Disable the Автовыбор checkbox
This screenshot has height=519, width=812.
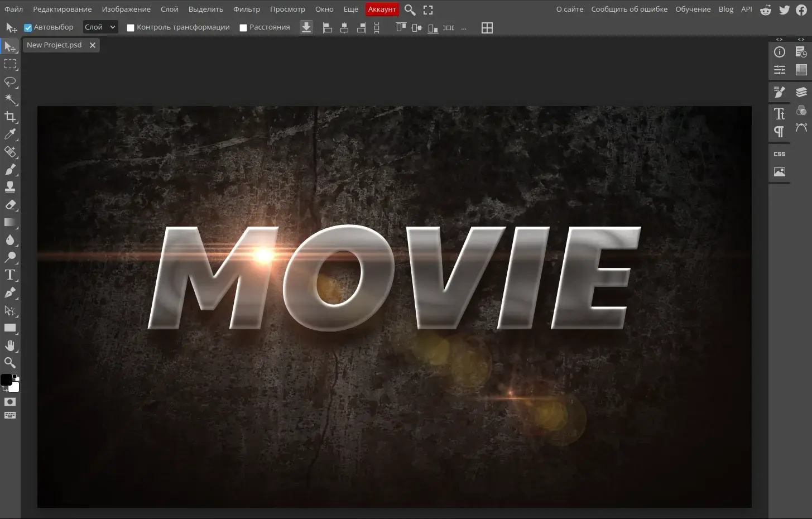coord(28,28)
